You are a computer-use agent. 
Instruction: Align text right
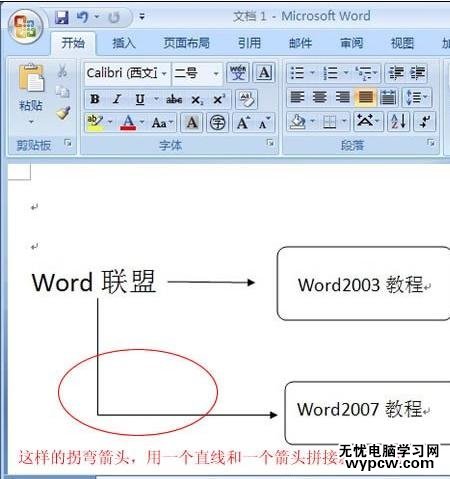click(342, 97)
